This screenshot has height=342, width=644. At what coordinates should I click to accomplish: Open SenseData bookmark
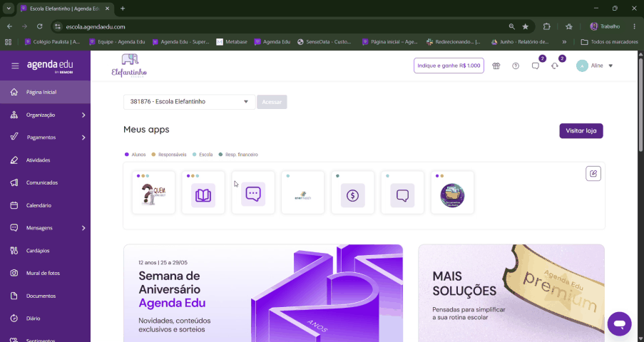click(x=324, y=42)
